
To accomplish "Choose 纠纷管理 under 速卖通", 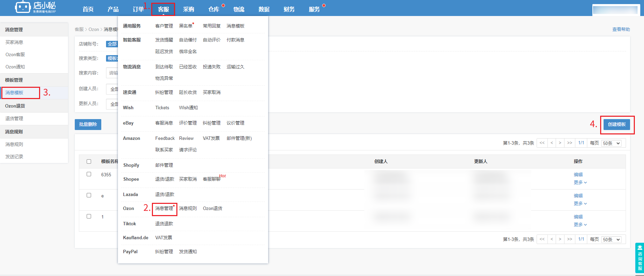I will 164,92.
